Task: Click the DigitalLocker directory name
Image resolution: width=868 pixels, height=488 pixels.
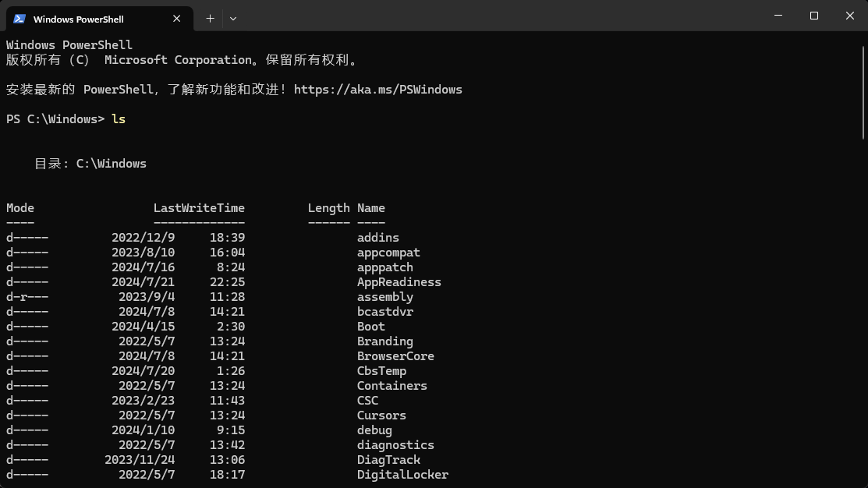Action: point(403,475)
